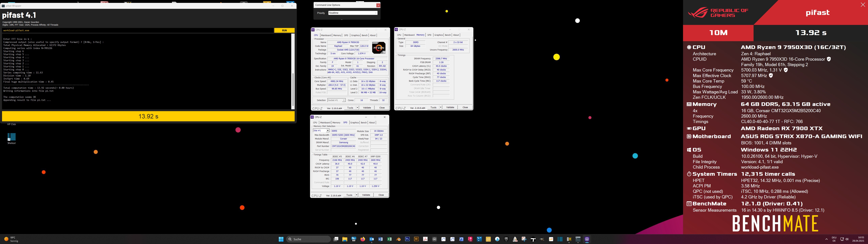Click Validate in the CPU-Z SPD window

coord(366,195)
